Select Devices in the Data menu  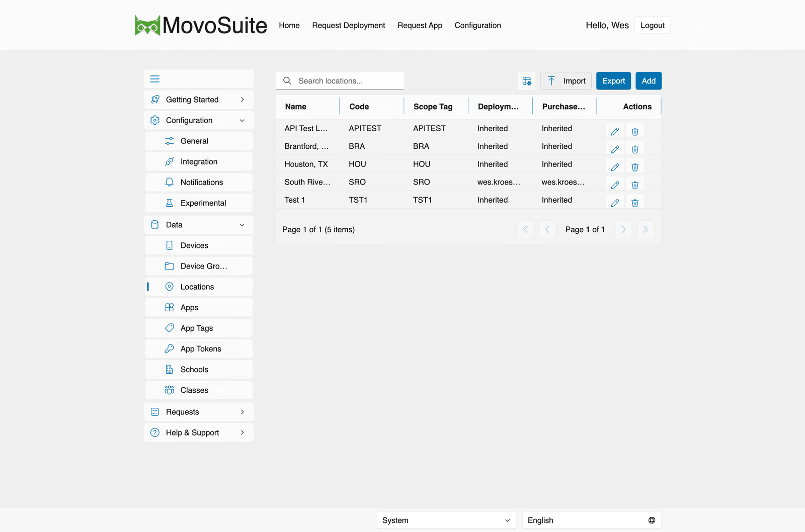coord(199,245)
